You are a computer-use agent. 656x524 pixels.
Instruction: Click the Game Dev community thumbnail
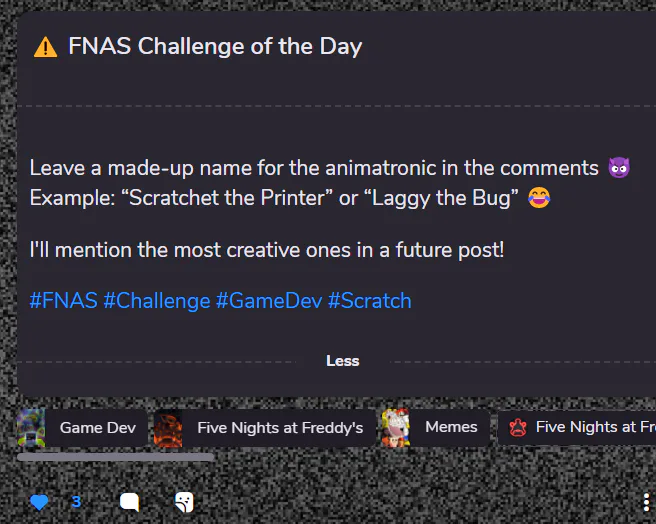click(x=31, y=428)
